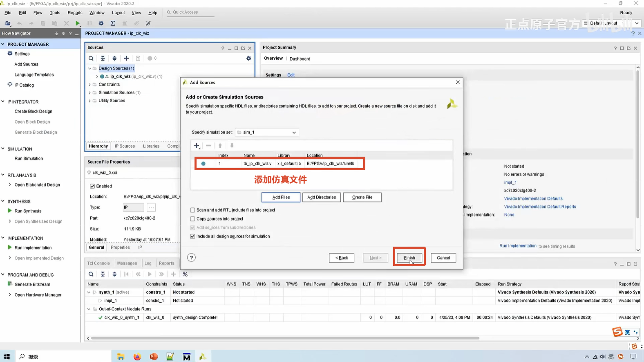This screenshot has width=644, height=362.
Task: Select the tb_ip_clk_wiz.v file row
Action: point(280,164)
